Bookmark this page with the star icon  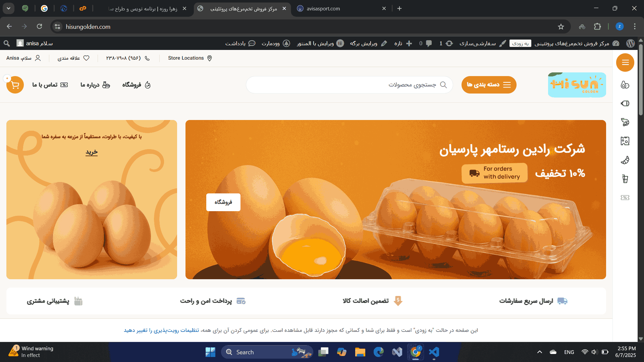tap(561, 26)
